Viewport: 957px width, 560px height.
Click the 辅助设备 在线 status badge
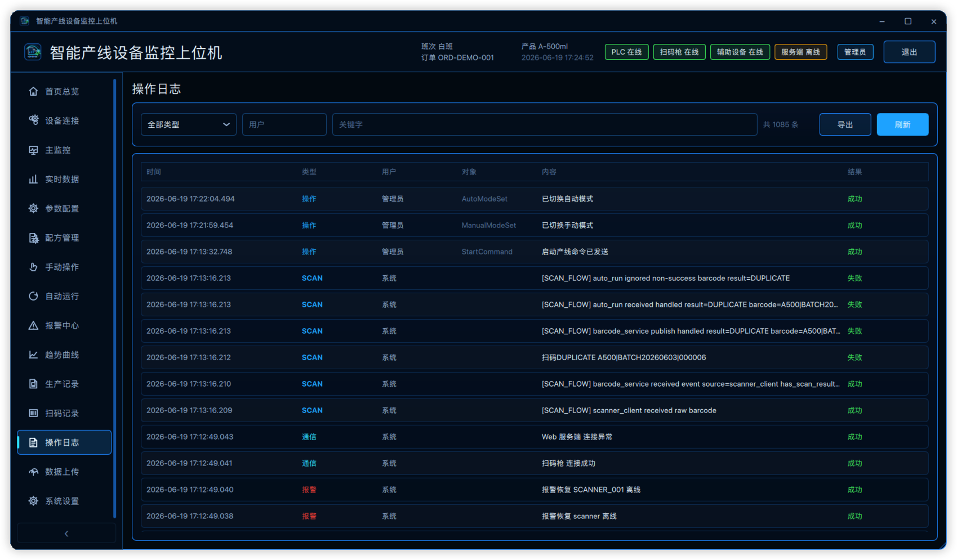point(740,52)
